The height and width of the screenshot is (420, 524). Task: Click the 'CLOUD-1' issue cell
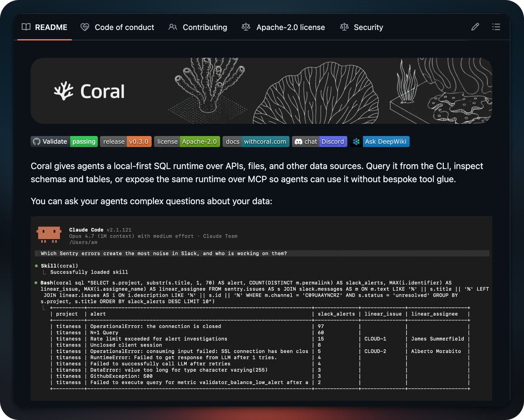tap(376, 339)
